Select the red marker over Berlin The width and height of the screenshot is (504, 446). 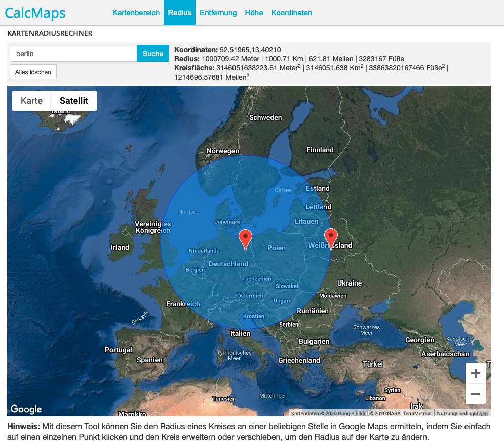click(x=245, y=237)
